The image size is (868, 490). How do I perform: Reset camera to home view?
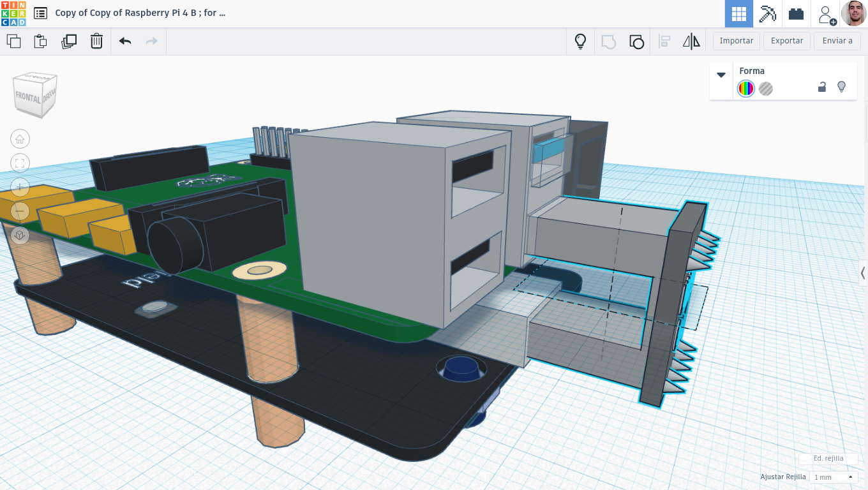20,139
